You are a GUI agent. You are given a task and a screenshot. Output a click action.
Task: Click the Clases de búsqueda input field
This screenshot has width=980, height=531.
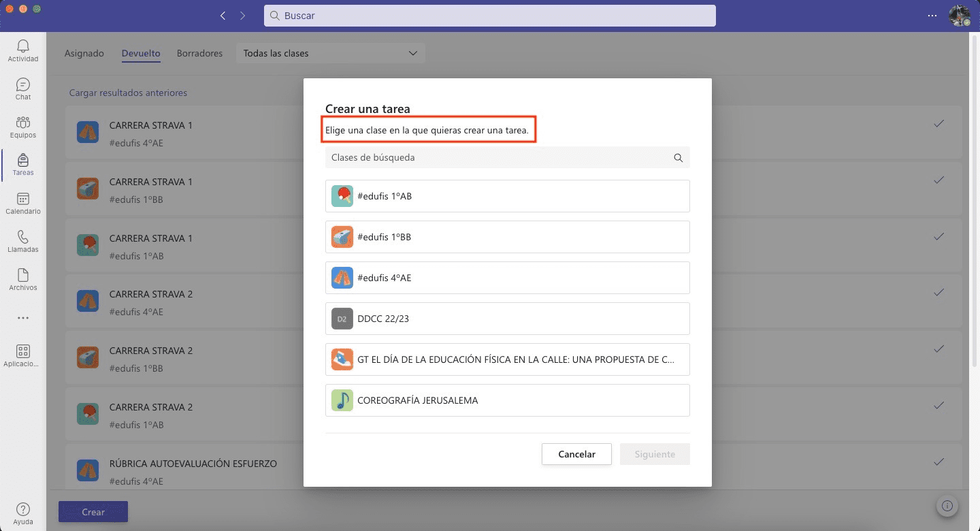(497, 158)
